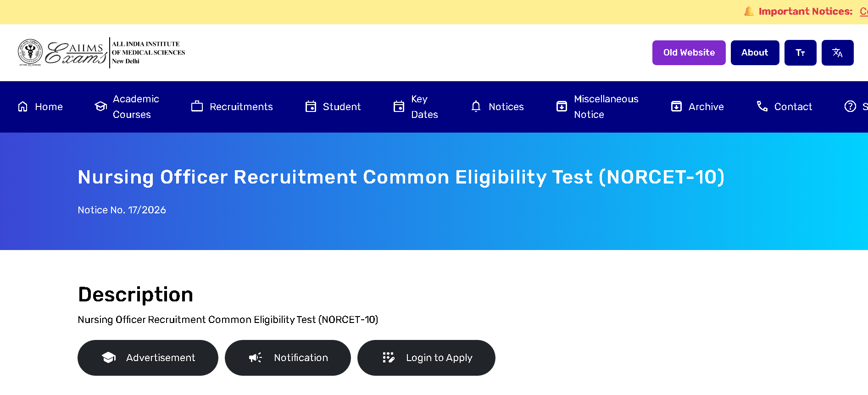The width and height of the screenshot is (868, 395).
Task: Click the AIIMS Exams logo
Action: coord(101,53)
